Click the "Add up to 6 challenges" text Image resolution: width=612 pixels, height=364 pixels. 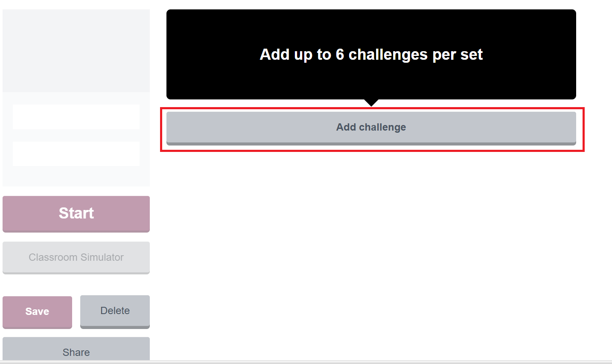click(371, 55)
